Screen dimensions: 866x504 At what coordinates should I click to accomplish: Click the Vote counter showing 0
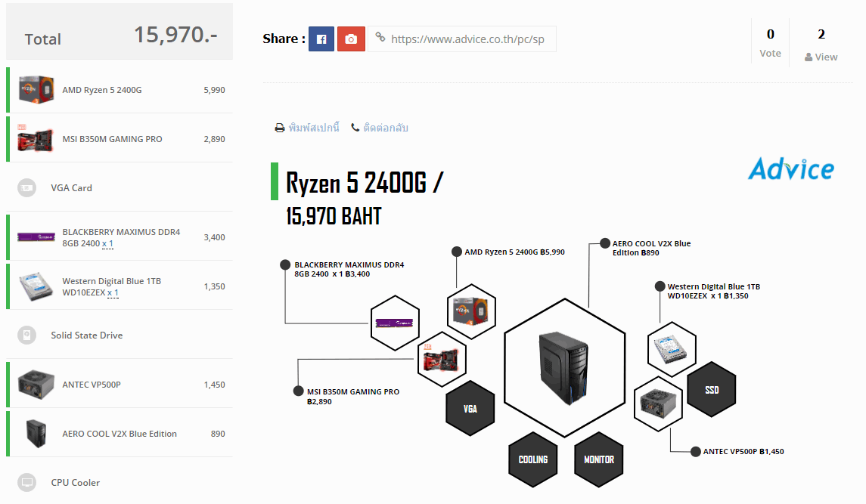tap(770, 42)
